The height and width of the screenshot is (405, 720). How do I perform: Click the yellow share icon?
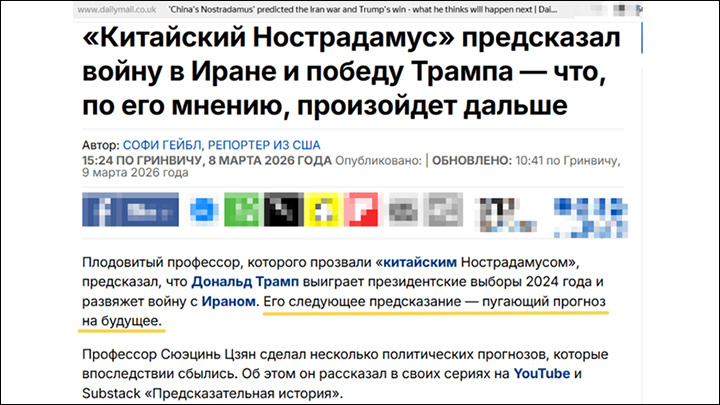click(324, 209)
